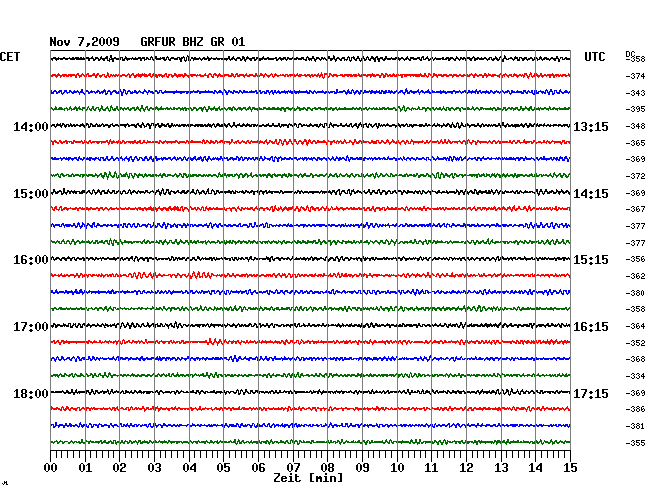Click the 16:00 CET time label
The height and width of the screenshot is (494, 650).
pyautogui.click(x=31, y=260)
